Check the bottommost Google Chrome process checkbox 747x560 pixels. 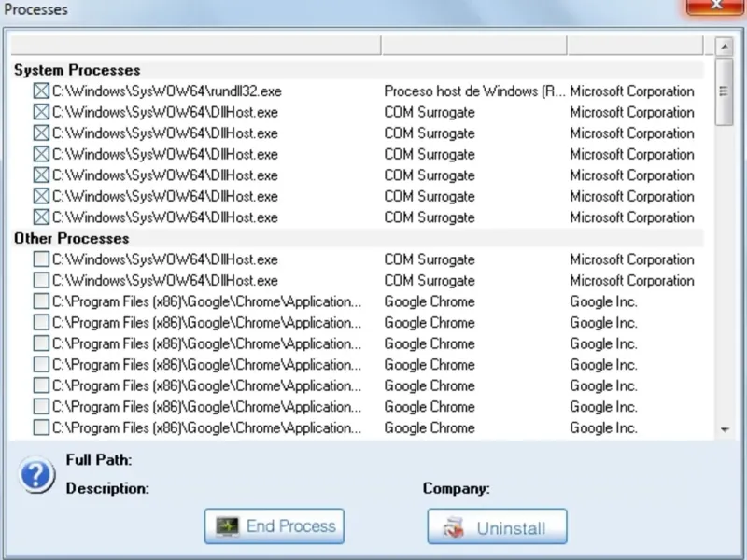coord(41,427)
